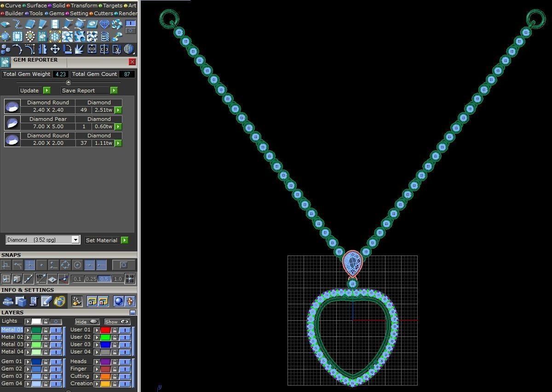Open the Solid menu
552x392 pixels.
[57, 6]
